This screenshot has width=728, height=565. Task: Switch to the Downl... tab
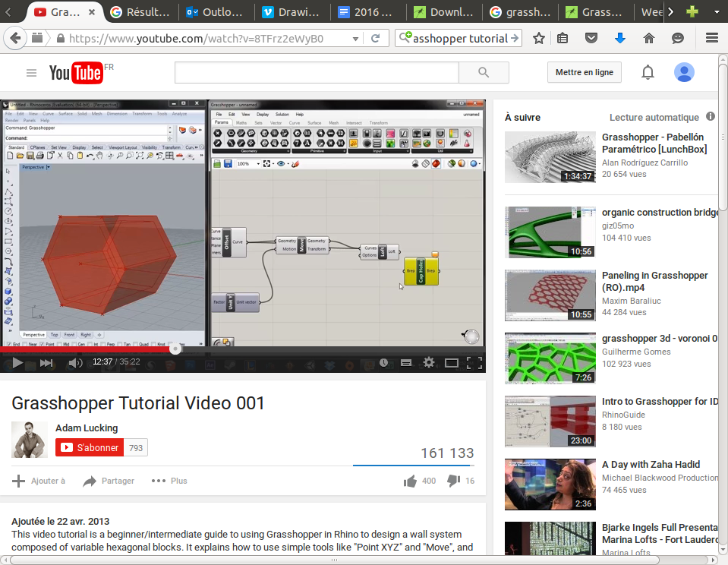pyautogui.click(x=443, y=12)
